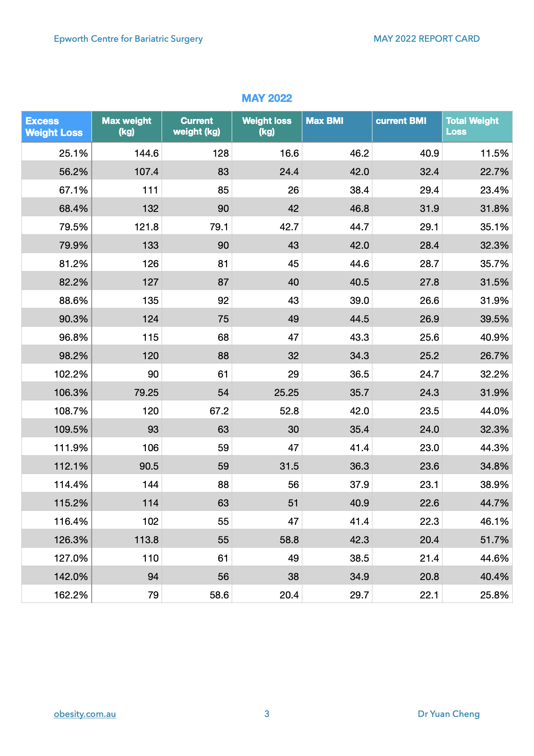Image resolution: width=534 pixels, height=756 pixels.
Task: Select the 51.7% total weight loss cell
Action: 494,540
